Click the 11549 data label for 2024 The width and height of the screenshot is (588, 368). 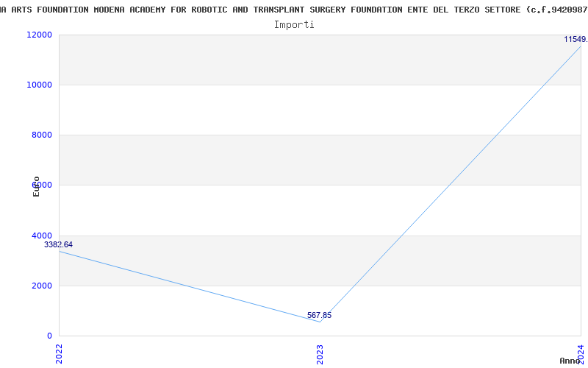coord(576,39)
